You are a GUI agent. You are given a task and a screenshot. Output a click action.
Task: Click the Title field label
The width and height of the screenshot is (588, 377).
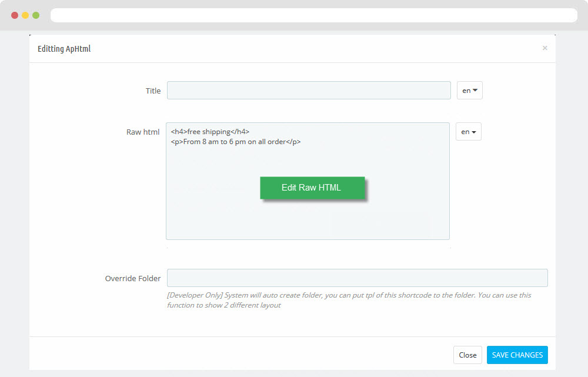click(153, 91)
